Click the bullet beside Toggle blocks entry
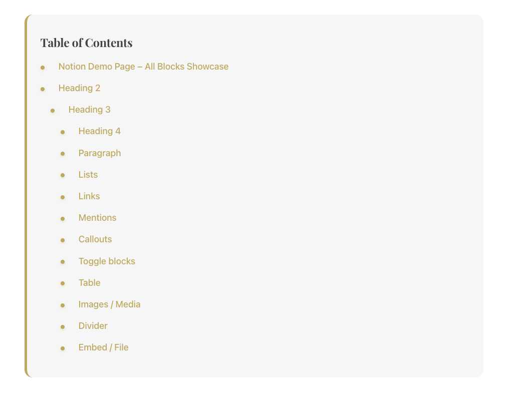532x402 pixels. coord(62,262)
